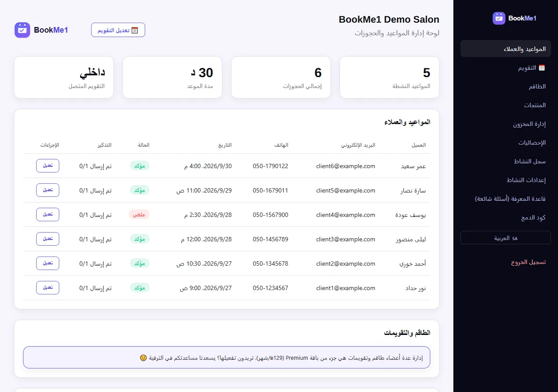The image size is (558, 392).
Task: Click the التقويم المتصل stat card
Action: coord(64,77)
